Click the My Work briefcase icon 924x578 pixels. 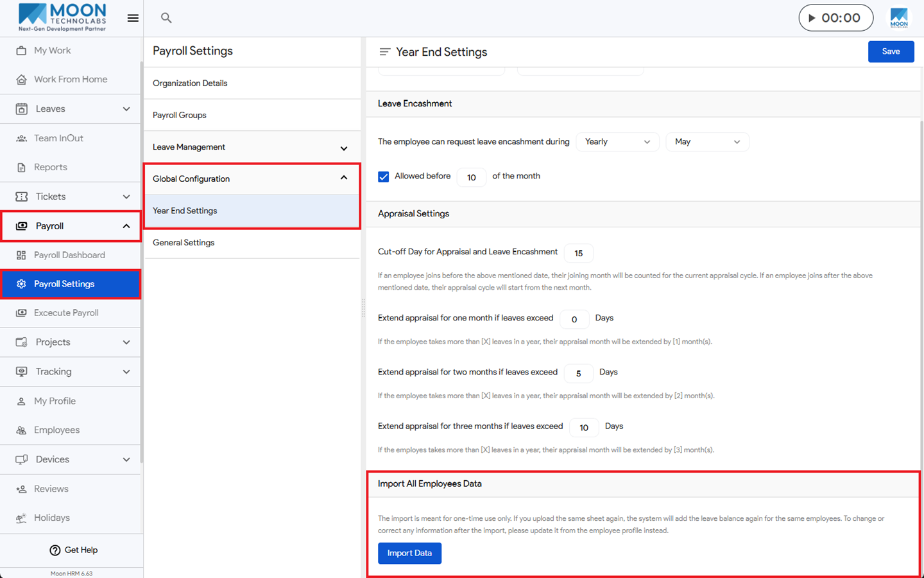click(21, 51)
